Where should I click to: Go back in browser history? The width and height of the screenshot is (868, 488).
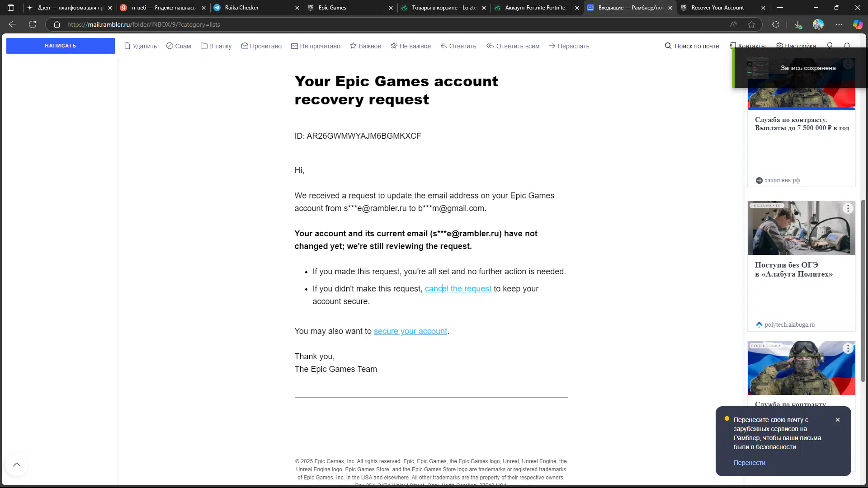pos(13,24)
